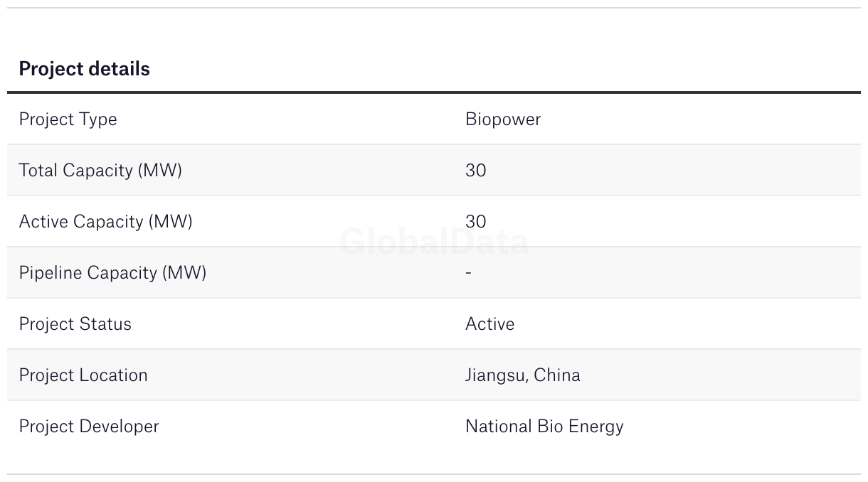868x482 pixels.
Task: Select the Project Status label
Action: coord(75,324)
